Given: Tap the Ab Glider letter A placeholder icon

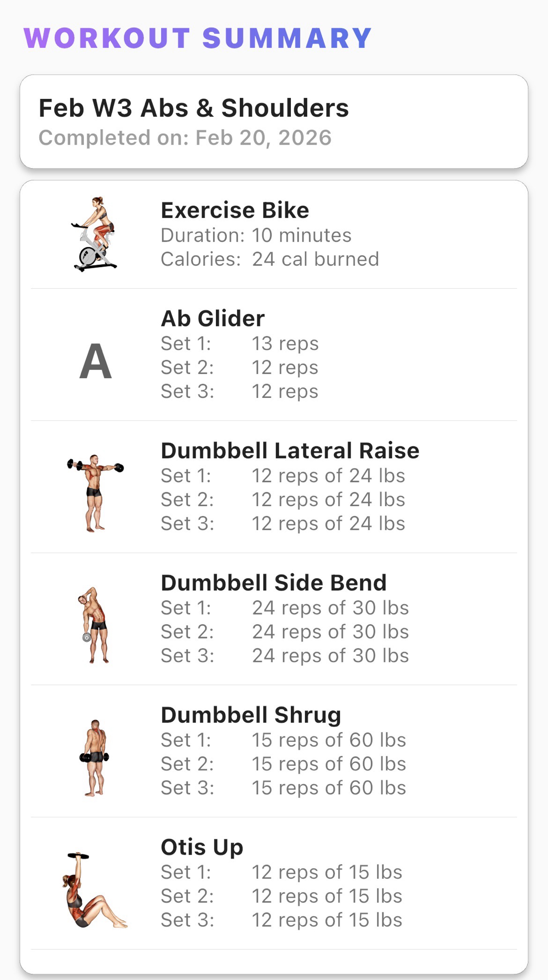Looking at the screenshot, I should point(95,361).
